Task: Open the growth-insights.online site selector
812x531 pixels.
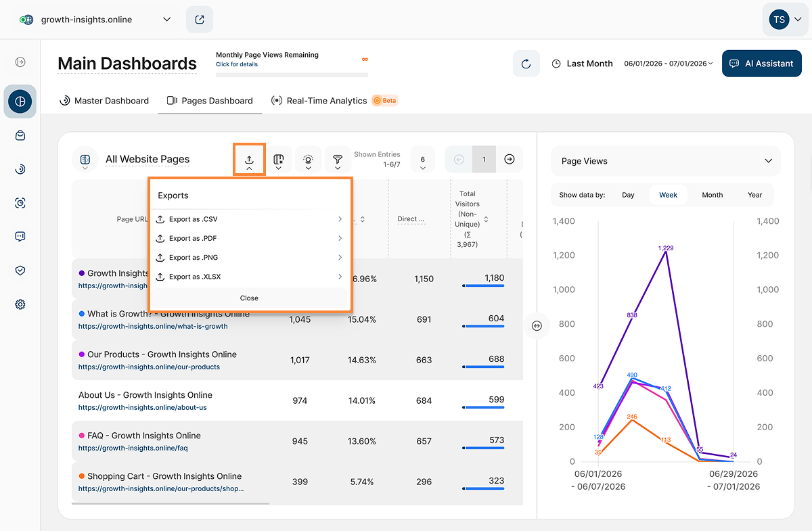Action: [x=95, y=20]
